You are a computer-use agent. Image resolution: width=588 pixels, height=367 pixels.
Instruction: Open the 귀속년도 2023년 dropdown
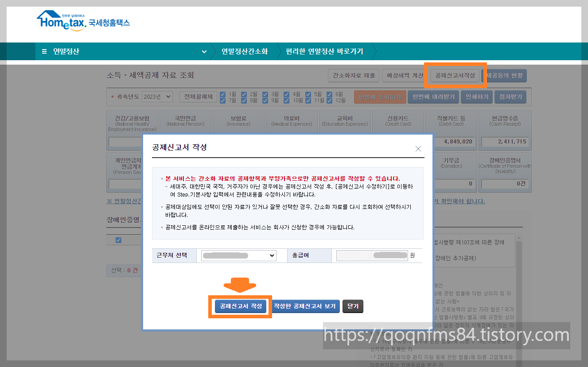point(157,97)
